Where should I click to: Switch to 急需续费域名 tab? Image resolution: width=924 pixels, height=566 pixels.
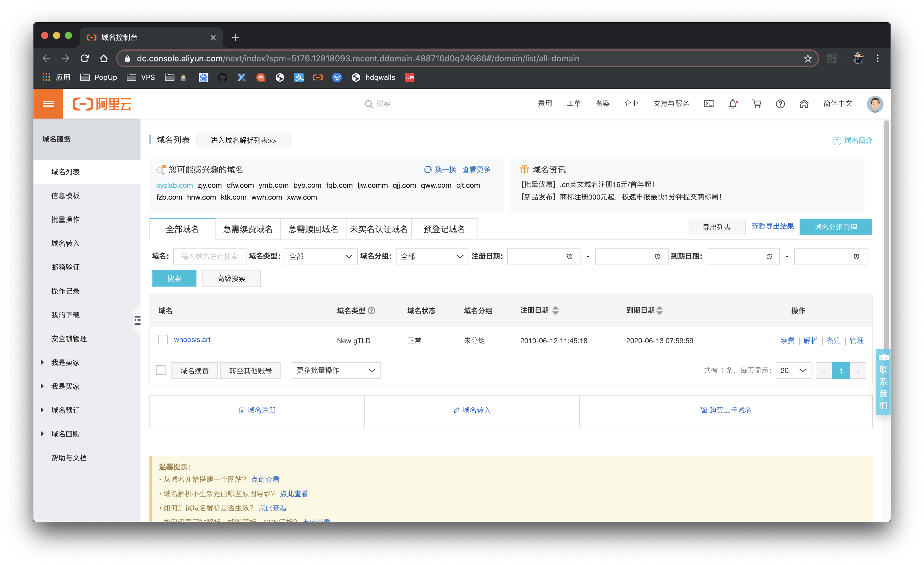248,229
